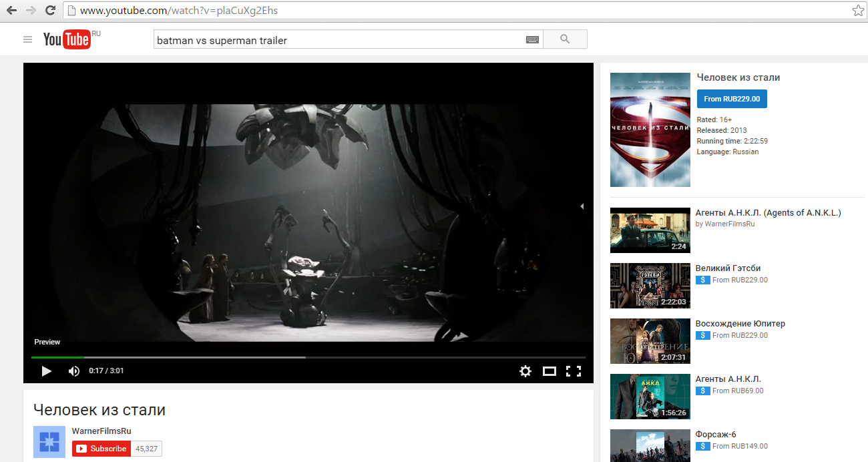Click the 45,327 subscriber count
Screen dimensions: 868x462
147,449
